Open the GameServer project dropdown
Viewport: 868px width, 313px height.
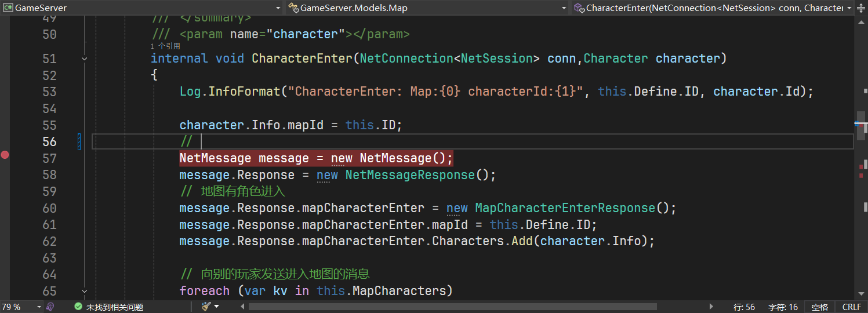tap(278, 8)
